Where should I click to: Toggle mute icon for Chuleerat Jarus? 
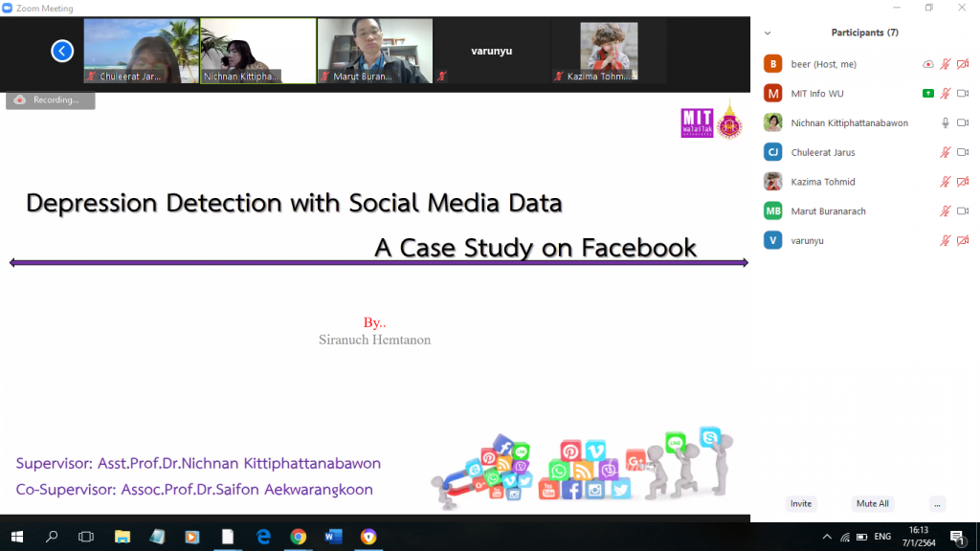point(946,152)
